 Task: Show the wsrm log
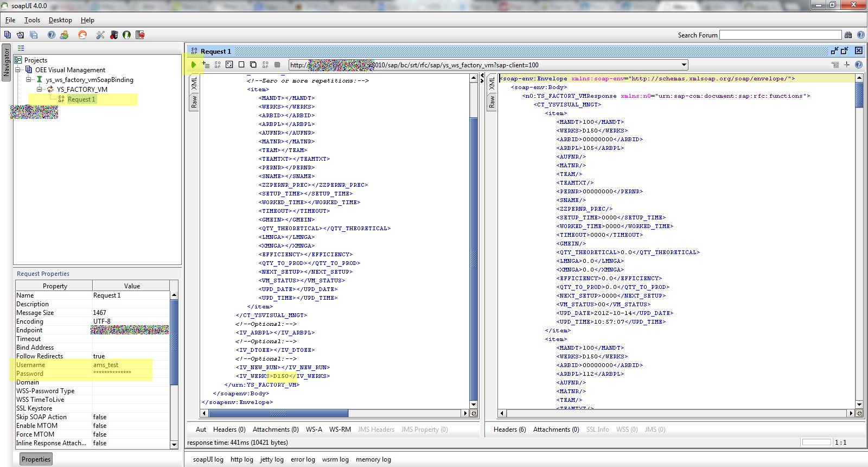click(335, 459)
